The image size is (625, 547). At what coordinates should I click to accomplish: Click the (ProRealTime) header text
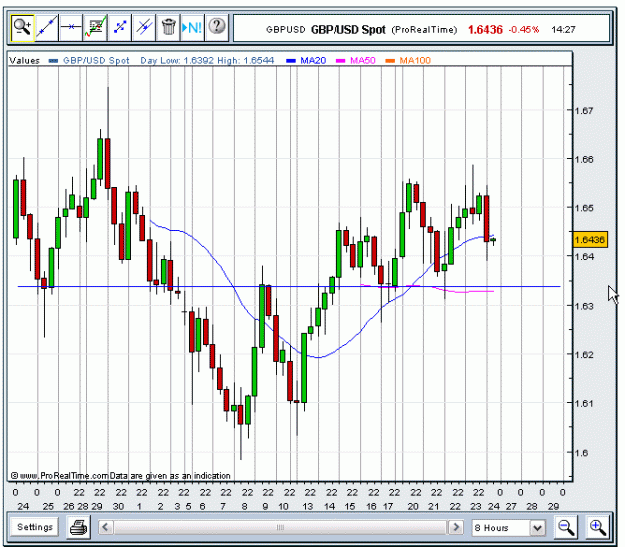point(424,30)
